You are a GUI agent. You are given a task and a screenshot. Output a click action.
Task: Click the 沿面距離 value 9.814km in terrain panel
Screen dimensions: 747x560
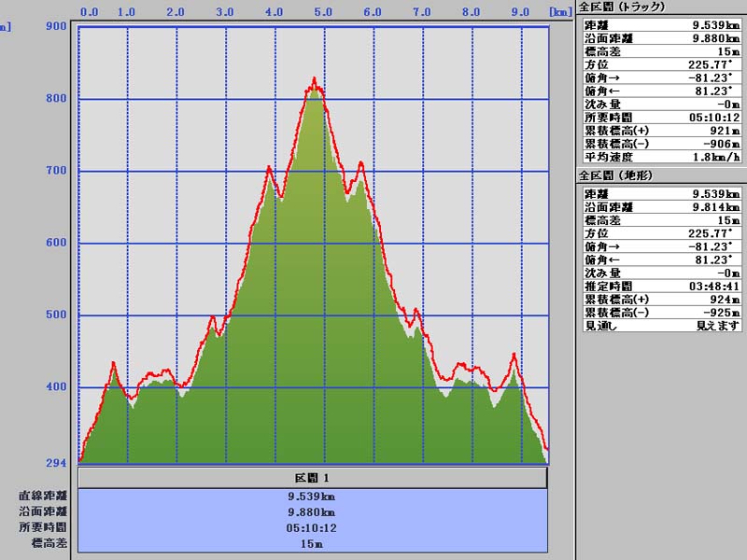pyautogui.click(x=717, y=207)
